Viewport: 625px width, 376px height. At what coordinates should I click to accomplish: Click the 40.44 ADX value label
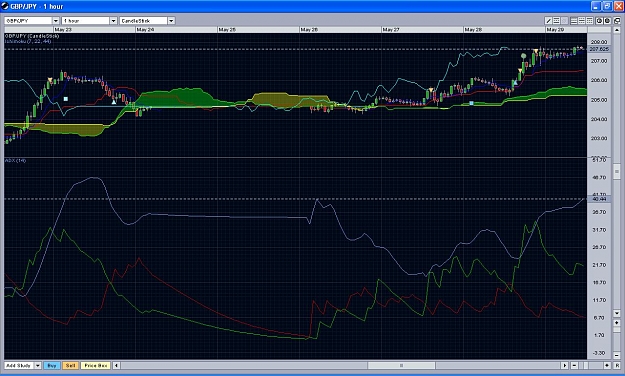pyautogui.click(x=599, y=199)
